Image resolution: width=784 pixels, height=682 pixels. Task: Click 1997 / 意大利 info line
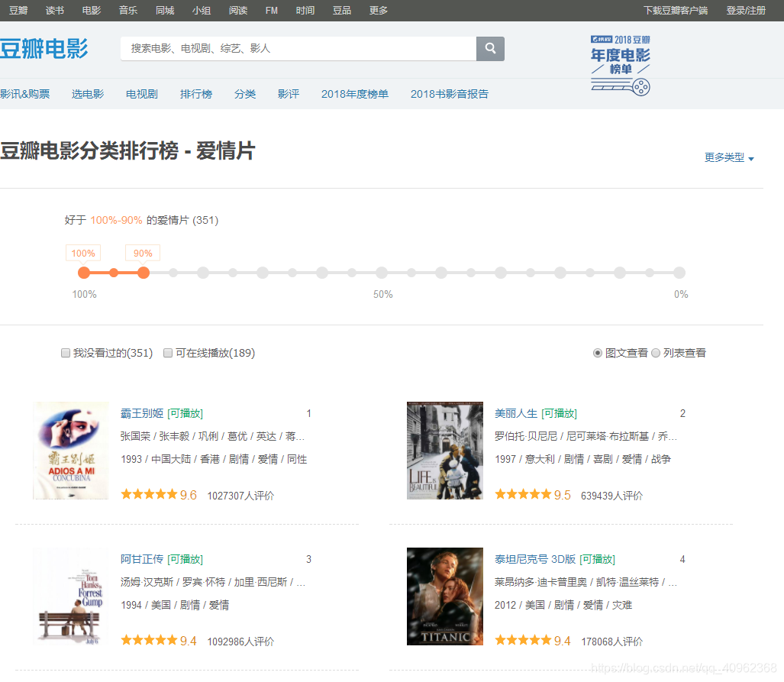[x=583, y=459]
